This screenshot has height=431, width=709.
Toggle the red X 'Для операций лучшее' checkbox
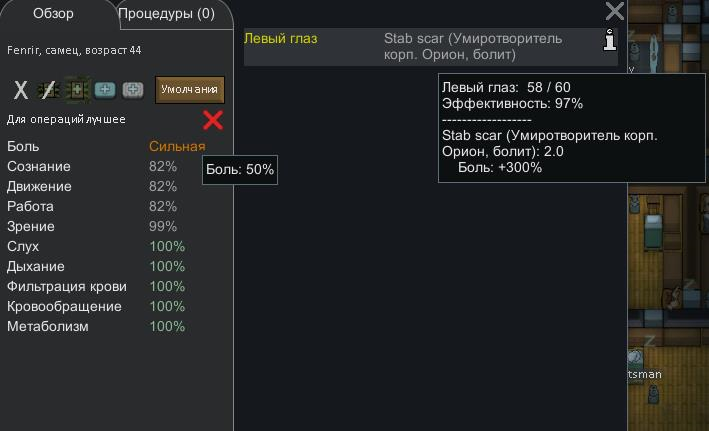click(x=213, y=121)
